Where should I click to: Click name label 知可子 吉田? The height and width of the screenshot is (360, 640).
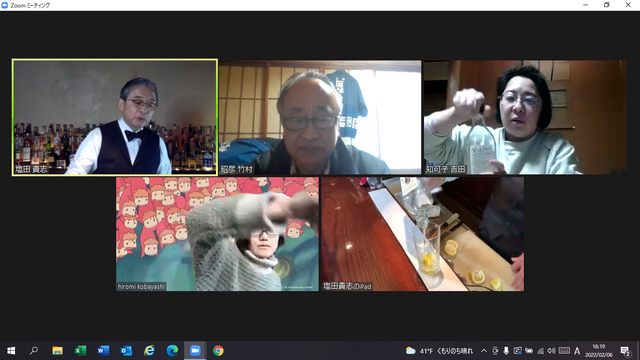(445, 169)
